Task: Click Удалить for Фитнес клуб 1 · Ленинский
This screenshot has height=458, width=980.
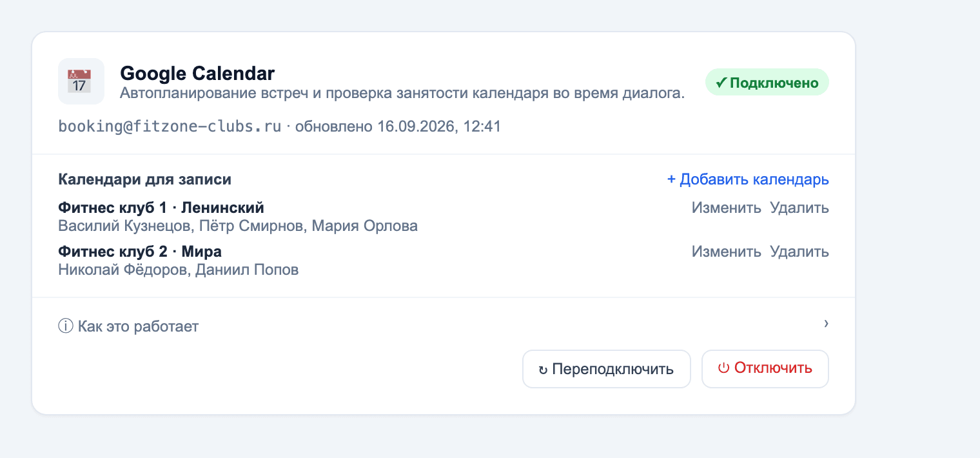Action: [799, 208]
